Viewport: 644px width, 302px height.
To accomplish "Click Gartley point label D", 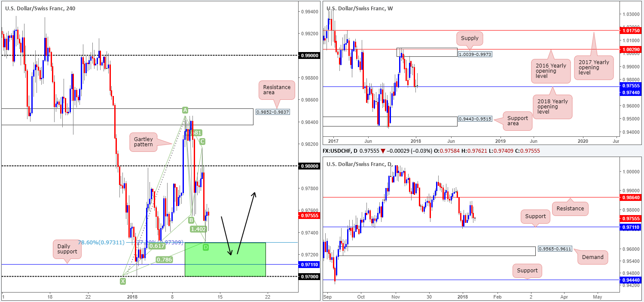I will 205,247.
